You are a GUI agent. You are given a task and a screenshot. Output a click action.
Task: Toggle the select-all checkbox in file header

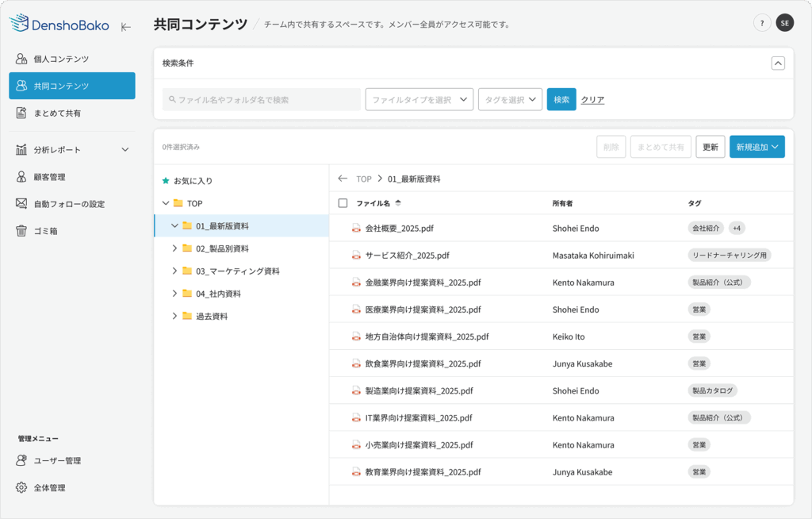point(343,203)
